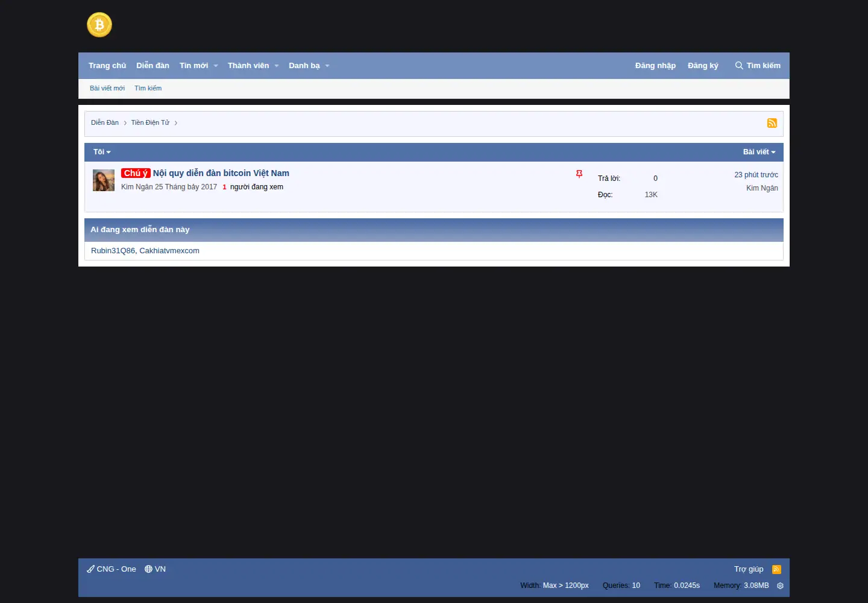The image size is (868, 603).
Task: Click the Trả lời: 0 reply count
Action: (627, 178)
